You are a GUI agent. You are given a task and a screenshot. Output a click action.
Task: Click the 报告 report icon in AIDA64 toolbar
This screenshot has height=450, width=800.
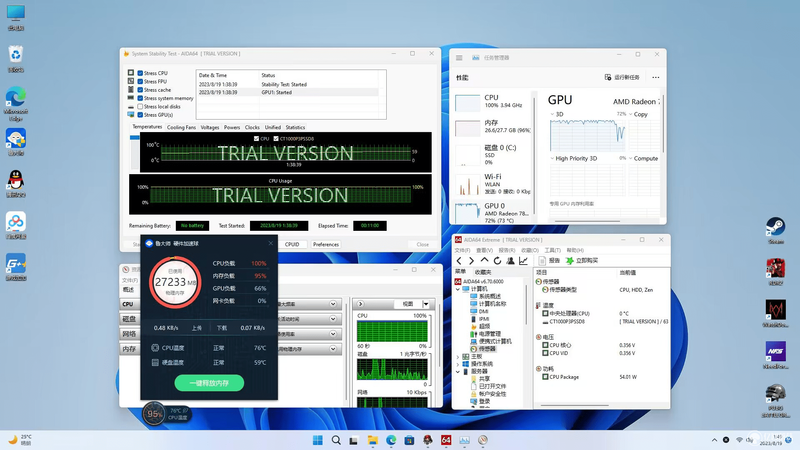pos(549,261)
